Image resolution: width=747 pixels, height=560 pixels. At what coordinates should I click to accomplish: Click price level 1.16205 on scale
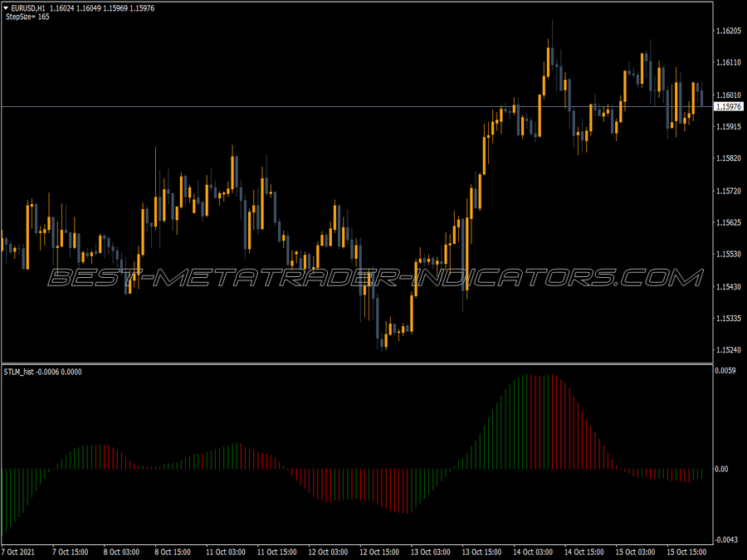click(729, 31)
